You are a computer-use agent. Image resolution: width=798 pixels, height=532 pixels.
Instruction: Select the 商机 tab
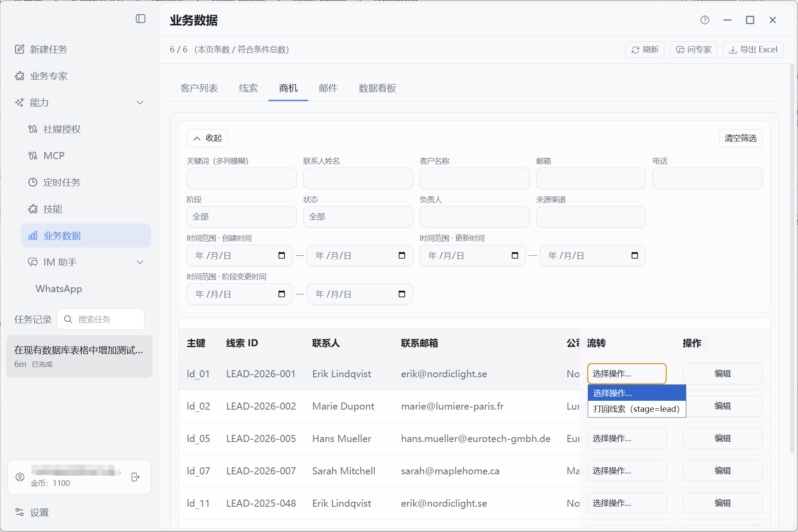click(288, 88)
